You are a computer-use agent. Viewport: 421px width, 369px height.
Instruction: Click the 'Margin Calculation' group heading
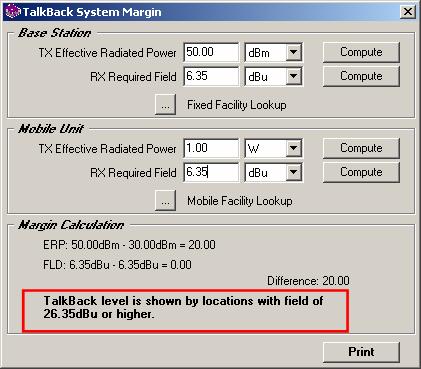point(71,225)
